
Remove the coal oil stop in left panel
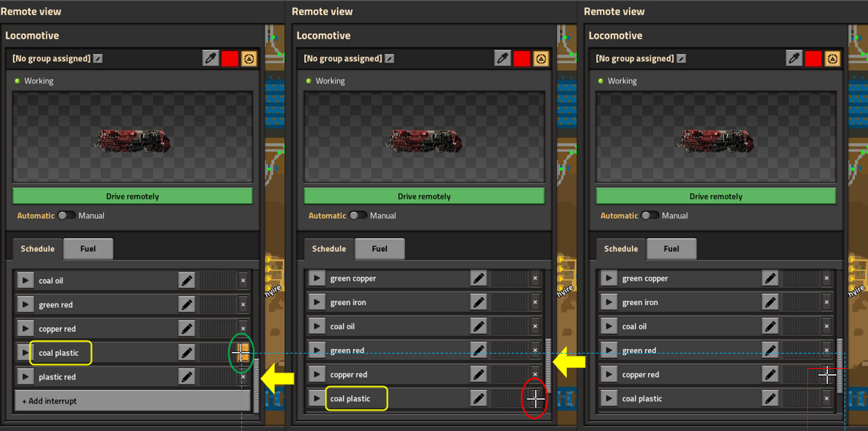coord(243,281)
